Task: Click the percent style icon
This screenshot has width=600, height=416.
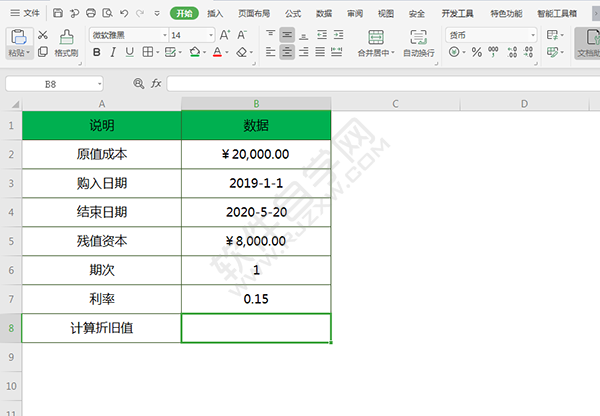Action: tap(476, 52)
